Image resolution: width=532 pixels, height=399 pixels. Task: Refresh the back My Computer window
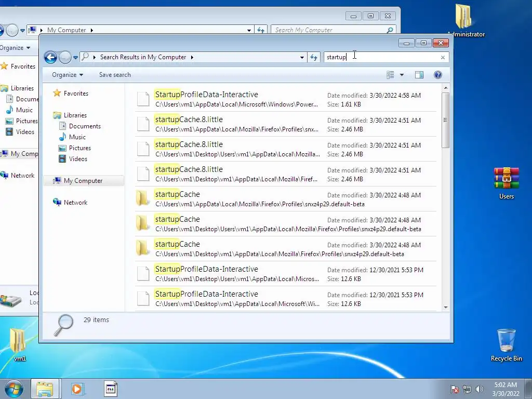[x=261, y=30]
